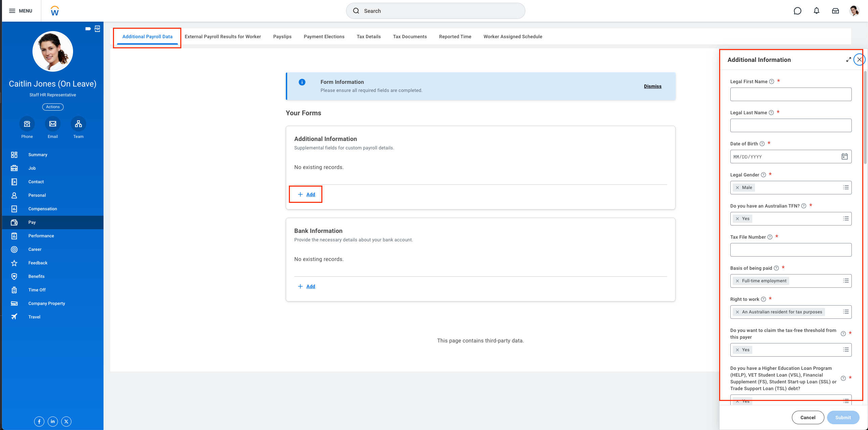Expand the Additional Information panel to full size
The width and height of the screenshot is (868, 430).
coord(848,60)
